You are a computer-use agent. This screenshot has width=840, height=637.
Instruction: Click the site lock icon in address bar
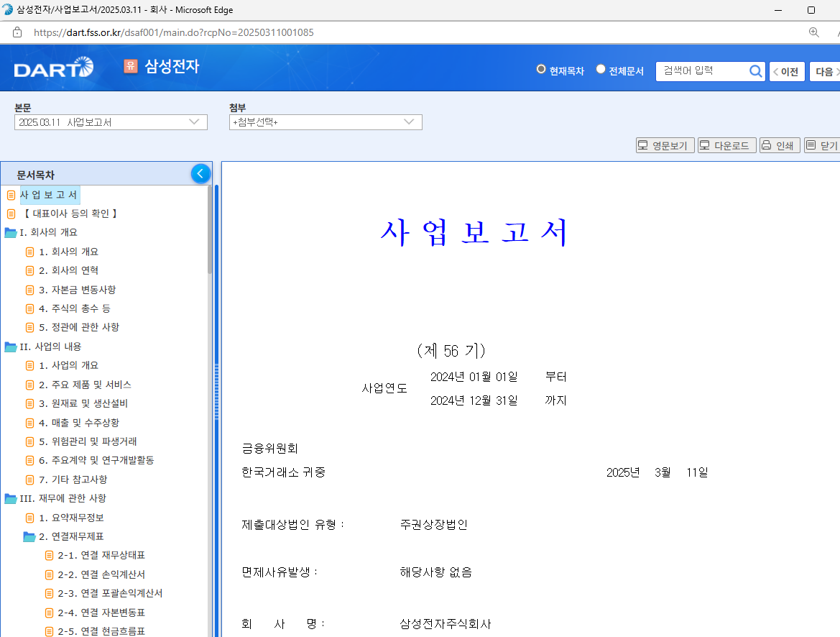pyautogui.click(x=17, y=32)
